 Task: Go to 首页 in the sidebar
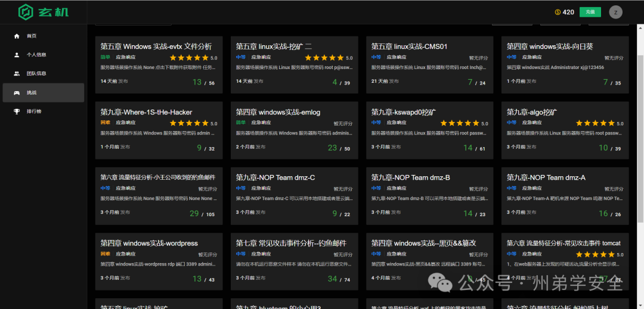pos(44,36)
